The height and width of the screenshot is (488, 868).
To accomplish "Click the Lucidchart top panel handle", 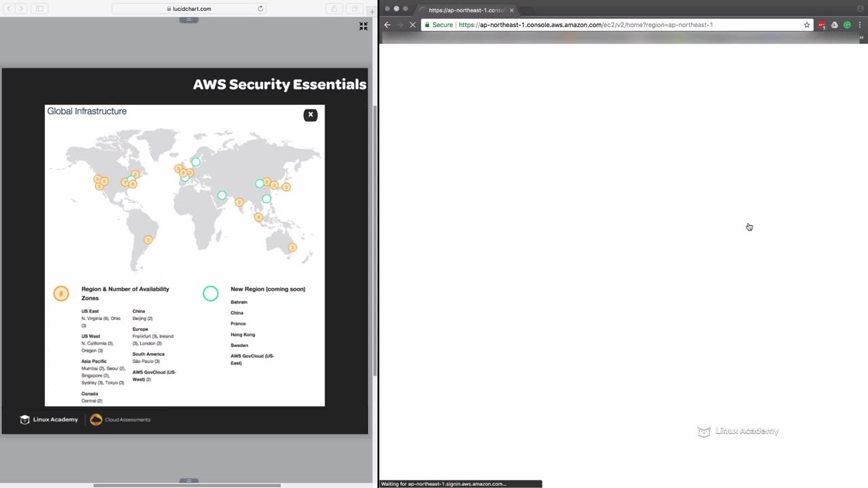I will tap(189, 20).
